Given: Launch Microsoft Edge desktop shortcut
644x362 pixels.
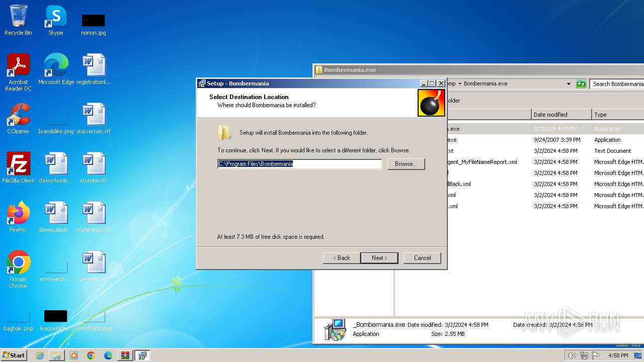Looking at the screenshot, I should [x=56, y=69].
